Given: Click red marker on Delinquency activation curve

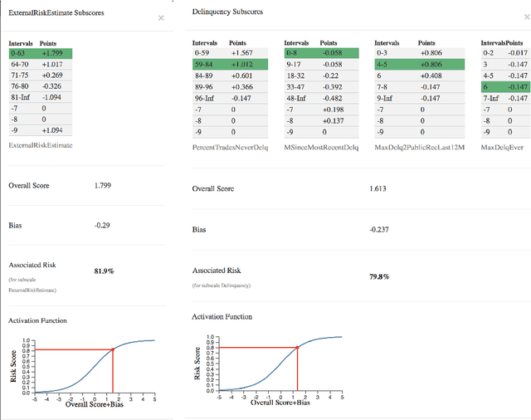Looking at the screenshot, I should 298,346.
